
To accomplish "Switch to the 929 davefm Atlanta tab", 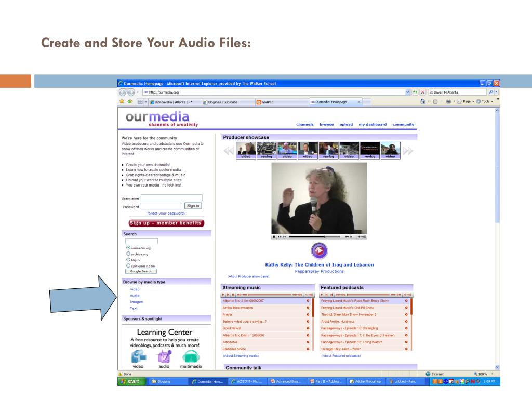I will click(x=175, y=102).
